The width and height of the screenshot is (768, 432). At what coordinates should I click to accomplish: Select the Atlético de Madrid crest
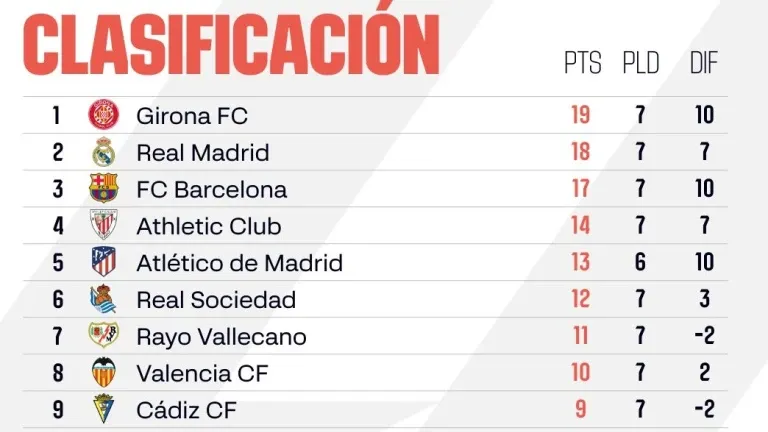pyautogui.click(x=103, y=262)
